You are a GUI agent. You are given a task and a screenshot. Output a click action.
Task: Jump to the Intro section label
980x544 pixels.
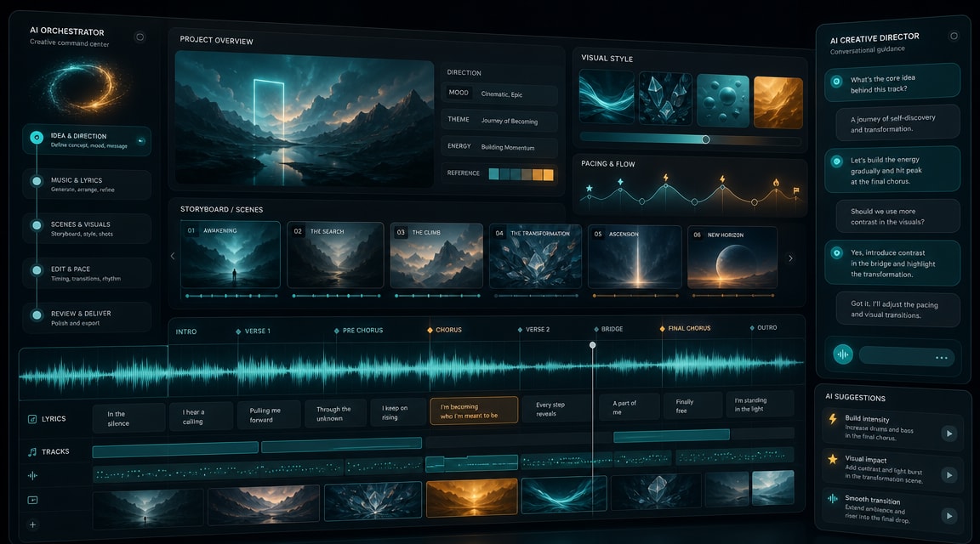pyautogui.click(x=186, y=331)
